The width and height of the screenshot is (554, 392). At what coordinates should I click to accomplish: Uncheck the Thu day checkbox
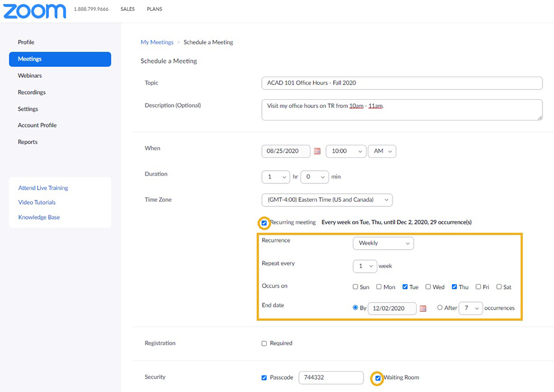coord(454,287)
